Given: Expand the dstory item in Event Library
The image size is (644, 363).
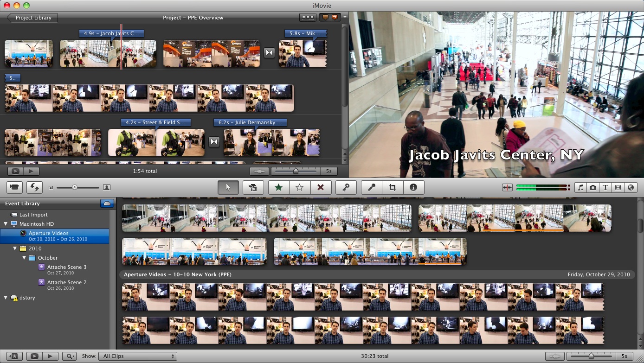Looking at the screenshot, I should pos(5,298).
